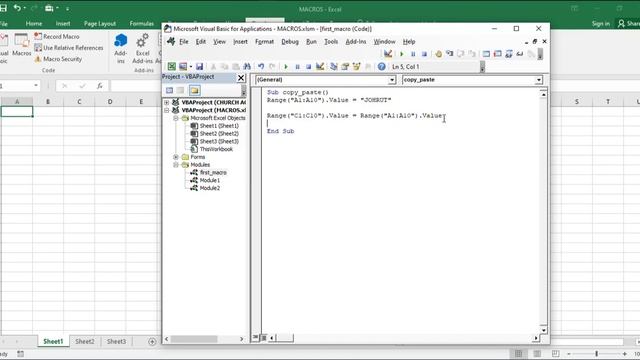Toggle Breakpoint hand icon on Debug toolbar
This screenshot has width=640, height=360.
tap(438, 54)
